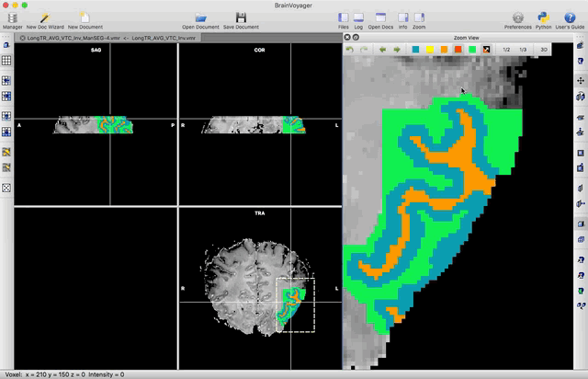Click the Open Document folder icon

pyautogui.click(x=200, y=17)
